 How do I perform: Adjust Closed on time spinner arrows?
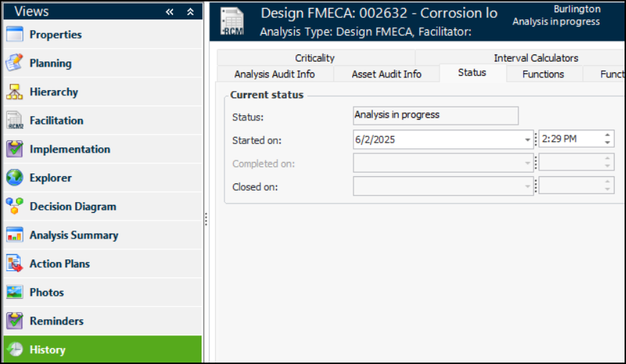[x=607, y=186]
